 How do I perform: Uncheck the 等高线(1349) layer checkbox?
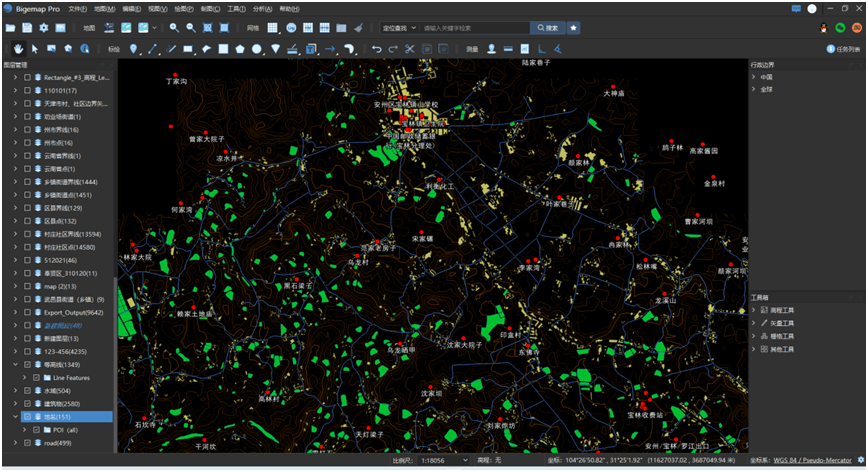tap(27, 365)
